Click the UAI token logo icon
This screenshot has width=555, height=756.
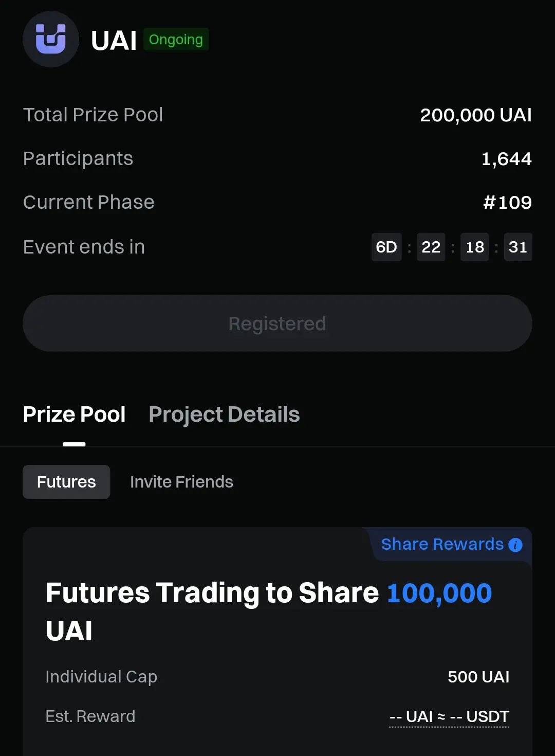pyautogui.click(x=50, y=39)
